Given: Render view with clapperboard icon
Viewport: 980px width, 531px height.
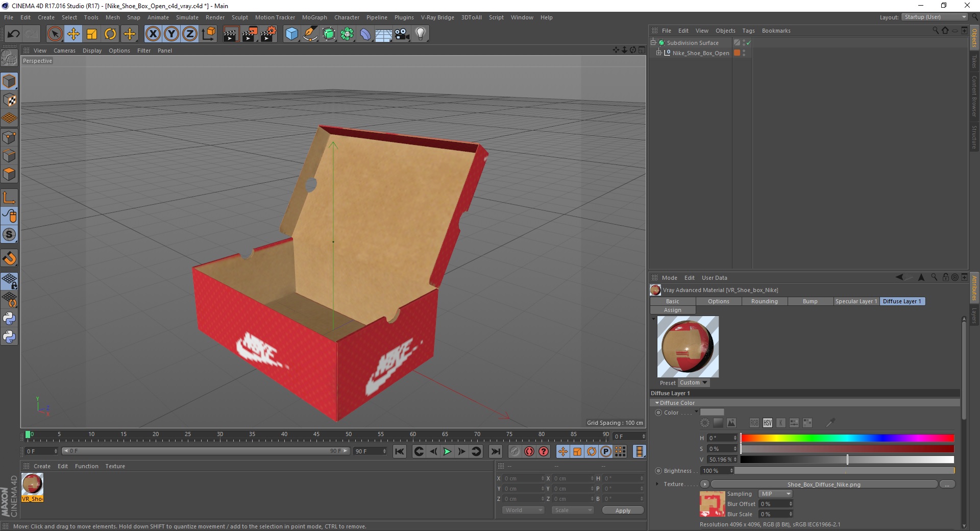Looking at the screenshot, I should tap(231, 34).
